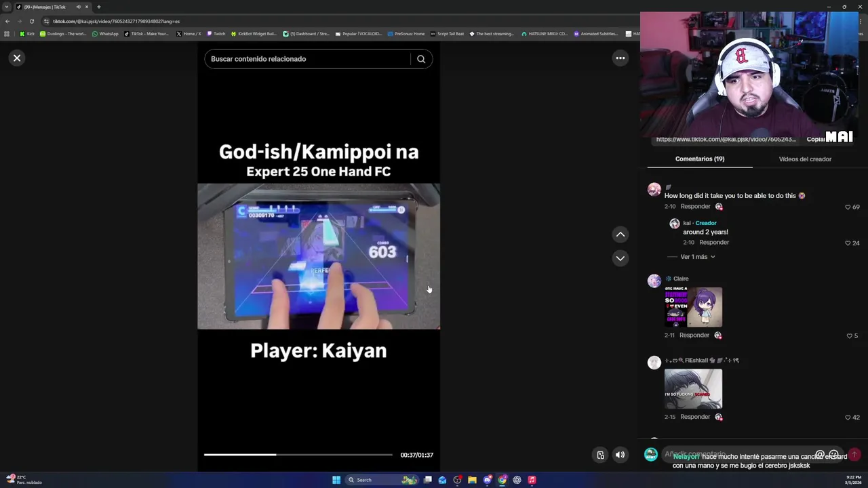The image size is (868, 488).
Task: Post the comment with the red arrow
Action: point(854,455)
